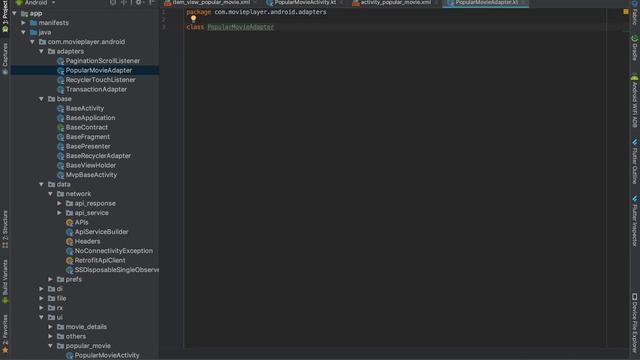Click ApiServiceBuilder class icon
The height and width of the screenshot is (360, 640).
[70, 232]
